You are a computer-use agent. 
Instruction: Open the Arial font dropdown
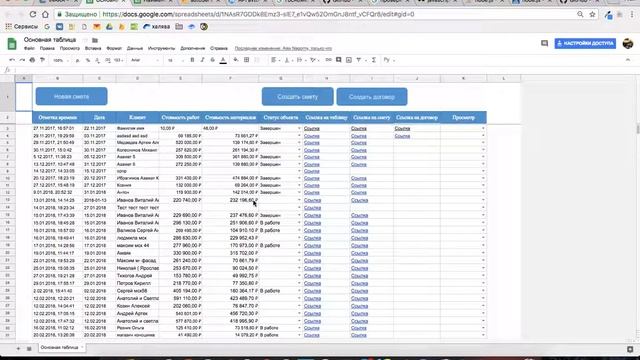click(144, 60)
